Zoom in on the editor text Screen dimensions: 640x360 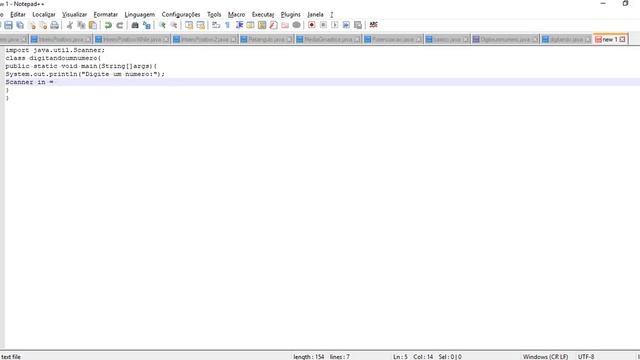pyautogui.click(x=162, y=25)
